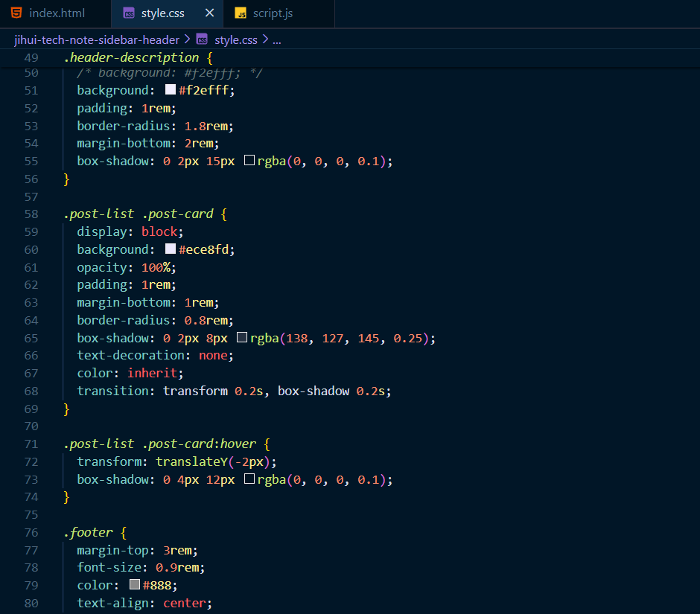
Task: Click the 'text-decoration: none' declaration
Action: pyautogui.click(x=155, y=355)
